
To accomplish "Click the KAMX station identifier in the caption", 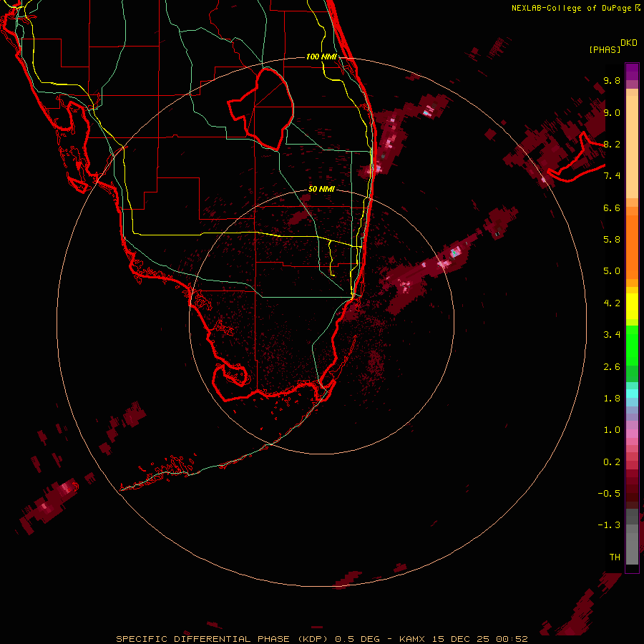I will pos(411,639).
